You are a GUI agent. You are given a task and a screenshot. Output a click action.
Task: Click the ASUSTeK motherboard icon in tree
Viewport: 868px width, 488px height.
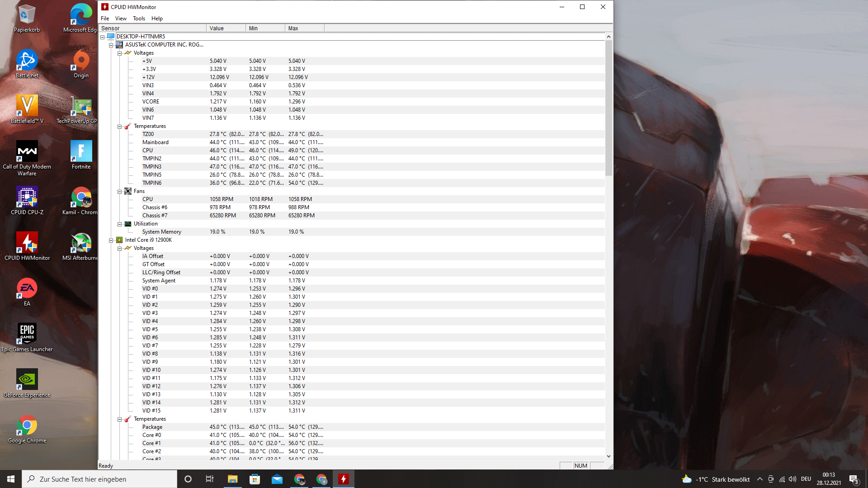(119, 45)
